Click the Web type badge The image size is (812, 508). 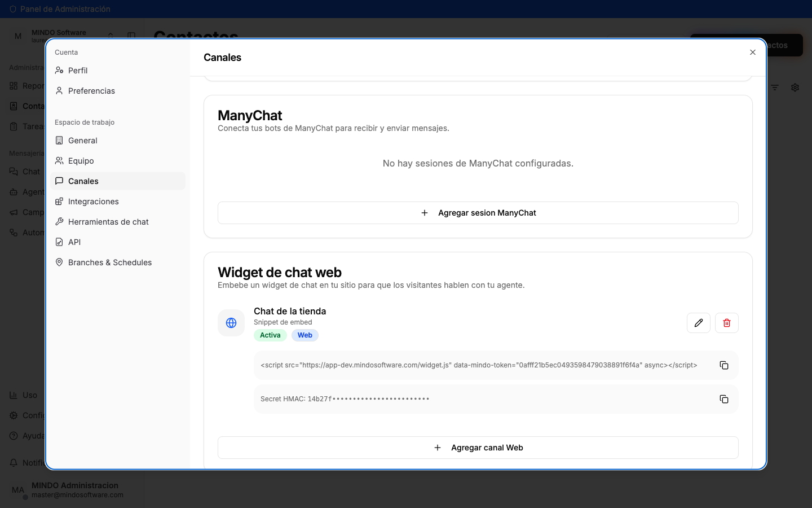point(305,335)
